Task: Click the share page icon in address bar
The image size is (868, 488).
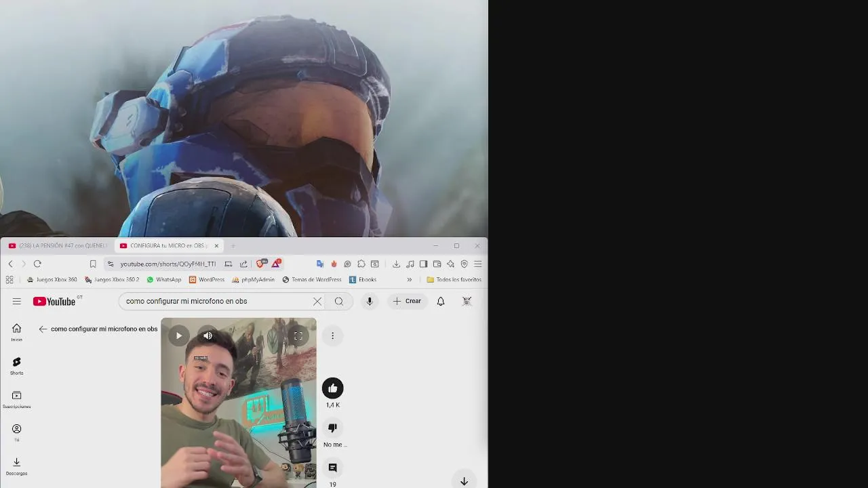Action: click(x=243, y=264)
